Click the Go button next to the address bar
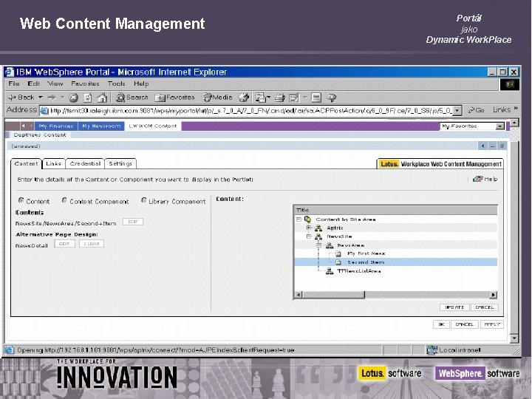The width and height of the screenshot is (532, 399). coord(476,110)
